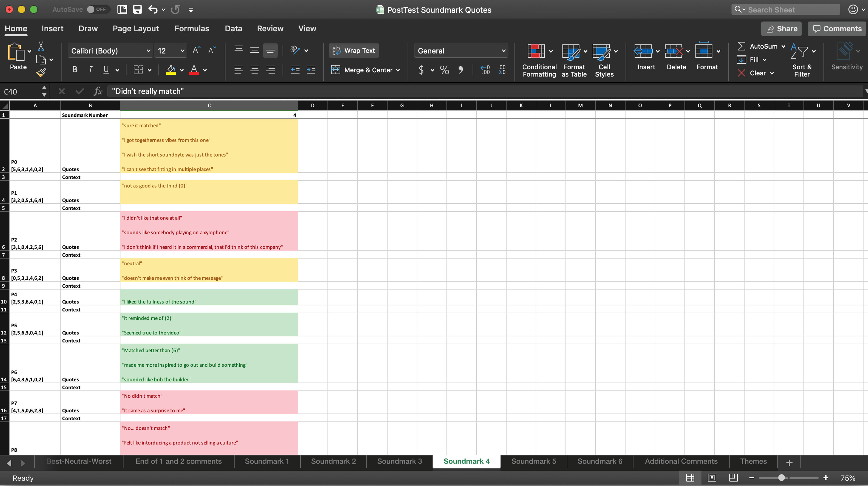Switch to Page Layout view icon

712,478
